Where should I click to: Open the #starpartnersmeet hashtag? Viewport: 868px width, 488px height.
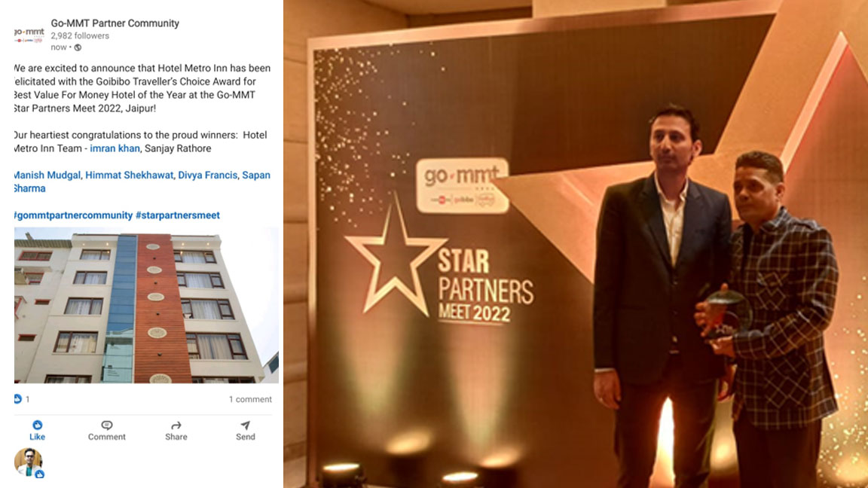178,215
